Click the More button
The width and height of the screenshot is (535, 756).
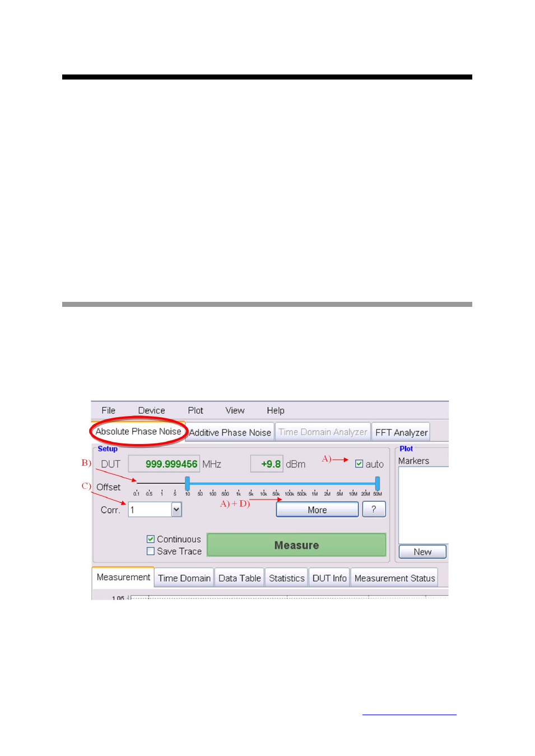(317, 510)
